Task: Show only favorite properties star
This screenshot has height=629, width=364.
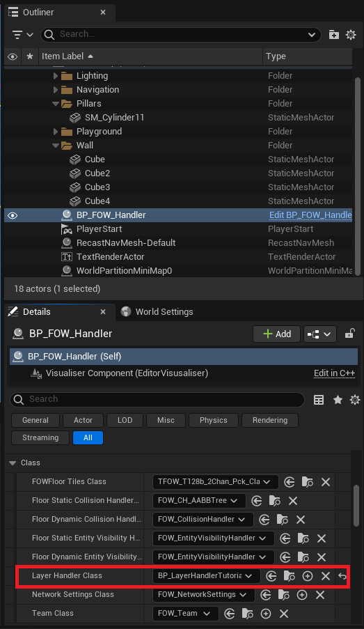Action: pos(338,400)
